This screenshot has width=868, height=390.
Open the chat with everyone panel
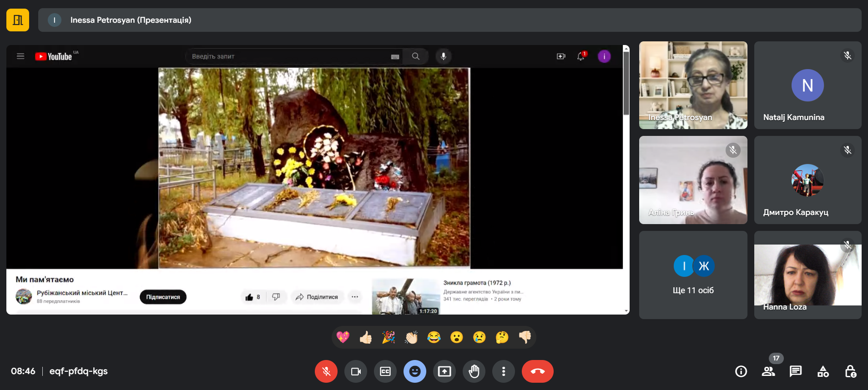(x=796, y=371)
